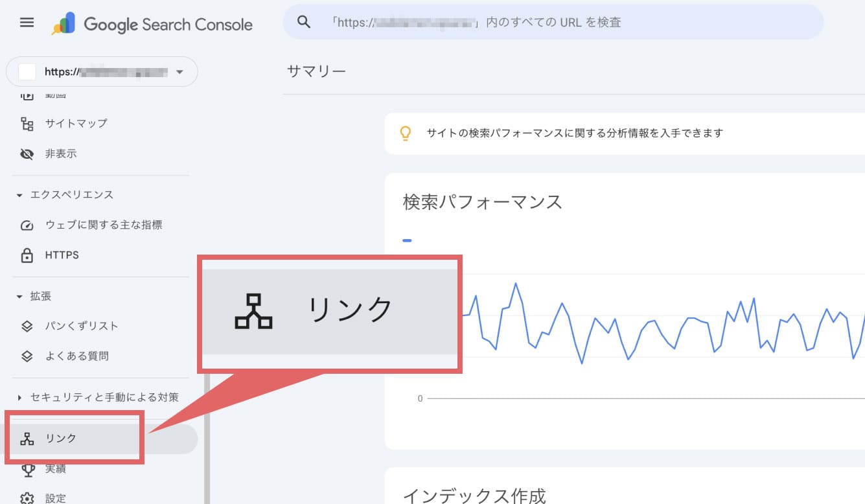Click the search magnifier in the URL inspection bar
The height and width of the screenshot is (504, 865).
tap(303, 21)
